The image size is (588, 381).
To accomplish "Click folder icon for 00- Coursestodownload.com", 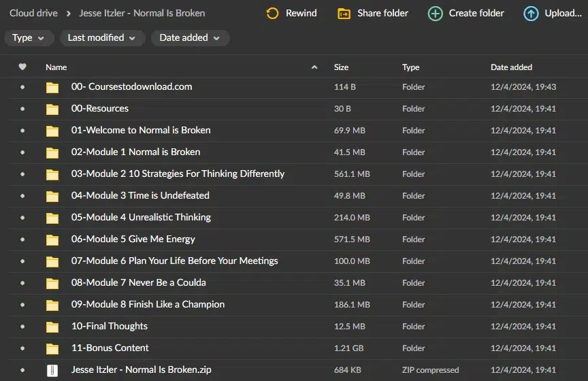I will point(52,87).
